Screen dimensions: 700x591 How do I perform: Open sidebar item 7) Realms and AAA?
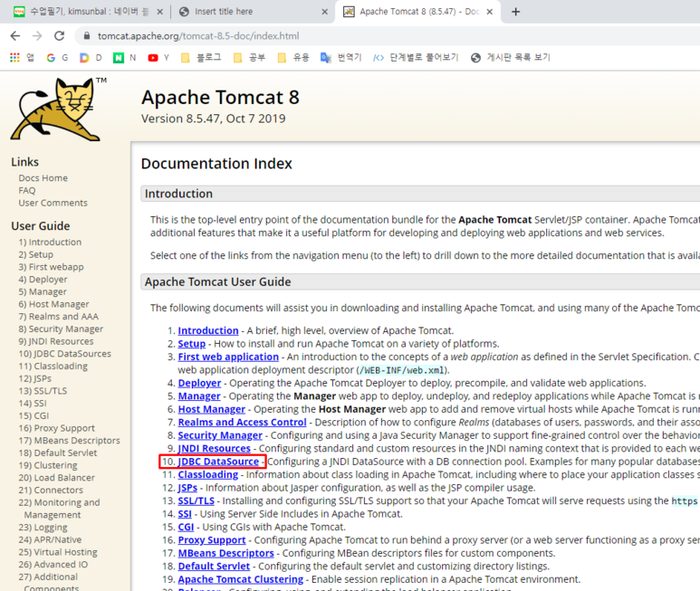click(59, 317)
